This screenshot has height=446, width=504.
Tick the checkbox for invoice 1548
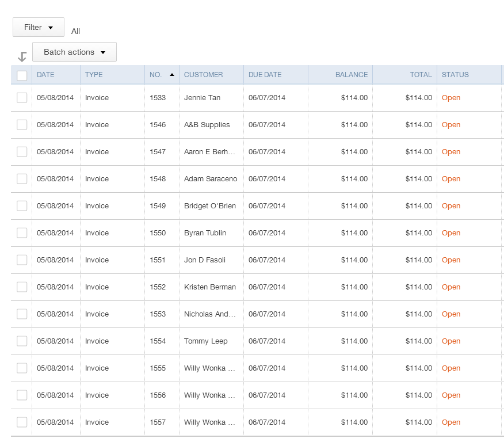pos(22,179)
